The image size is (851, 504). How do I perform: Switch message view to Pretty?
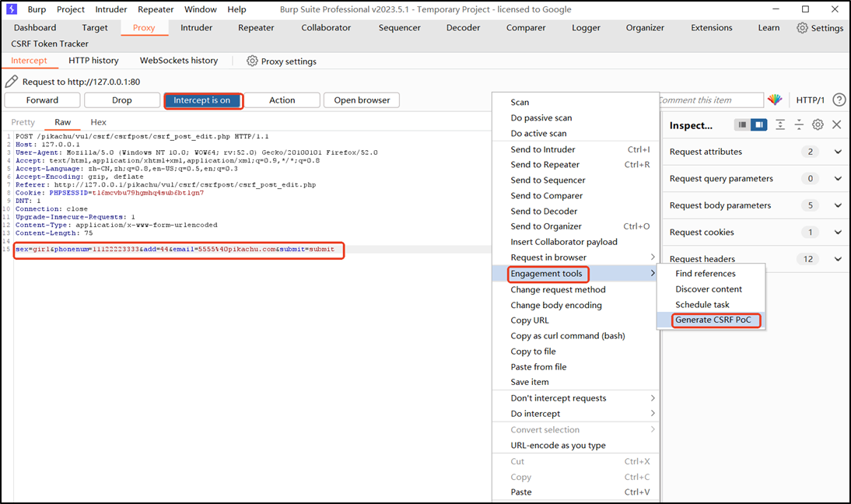23,123
